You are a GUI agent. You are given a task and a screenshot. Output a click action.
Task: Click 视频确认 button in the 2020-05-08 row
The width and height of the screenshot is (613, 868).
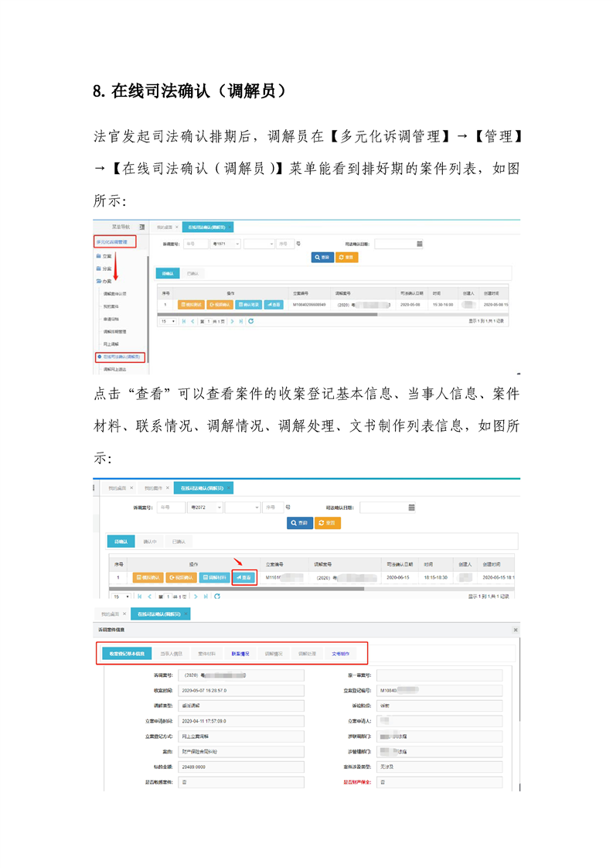(220, 305)
